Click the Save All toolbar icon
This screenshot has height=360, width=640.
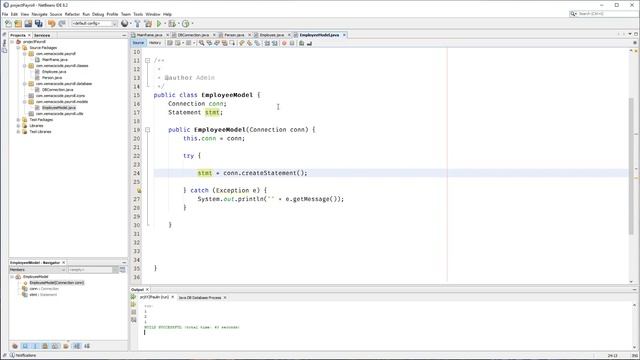(x=39, y=24)
